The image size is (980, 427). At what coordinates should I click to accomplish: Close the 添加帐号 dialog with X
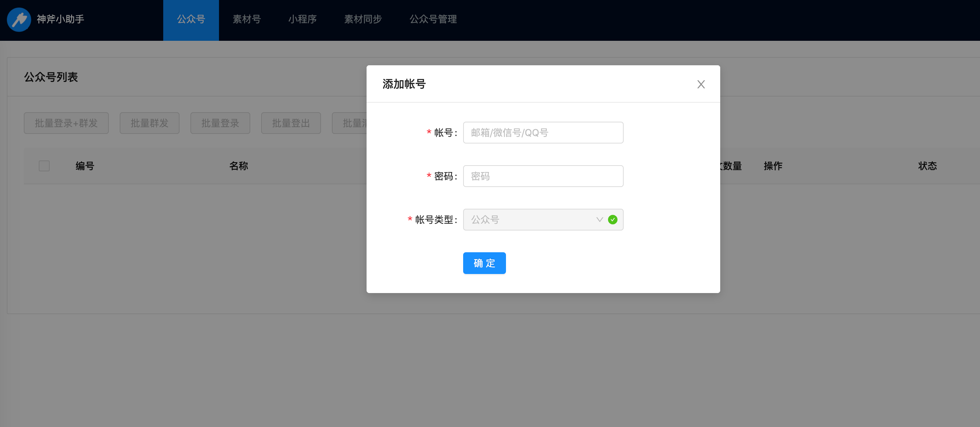tap(701, 84)
